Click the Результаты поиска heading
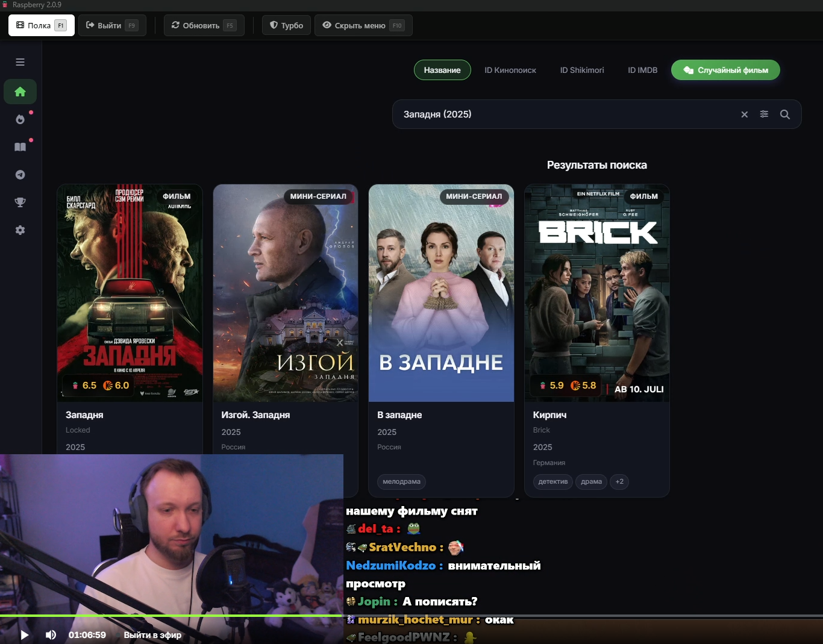 pos(597,165)
